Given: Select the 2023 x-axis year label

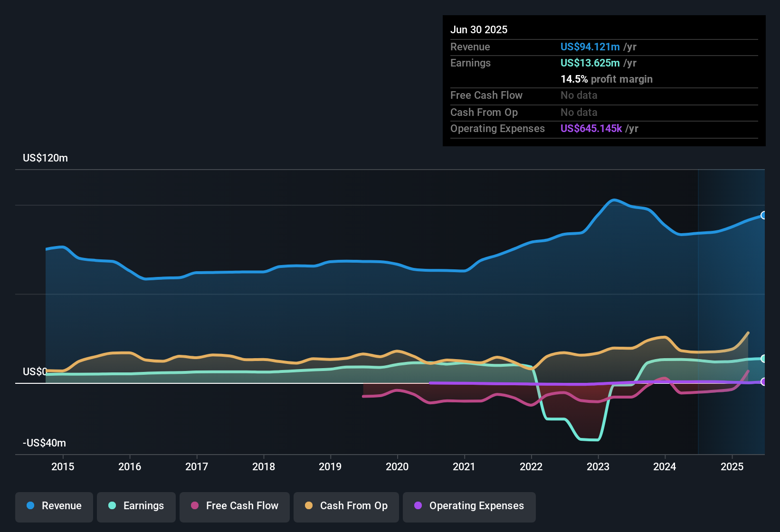Looking at the screenshot, I should point(598,467).
